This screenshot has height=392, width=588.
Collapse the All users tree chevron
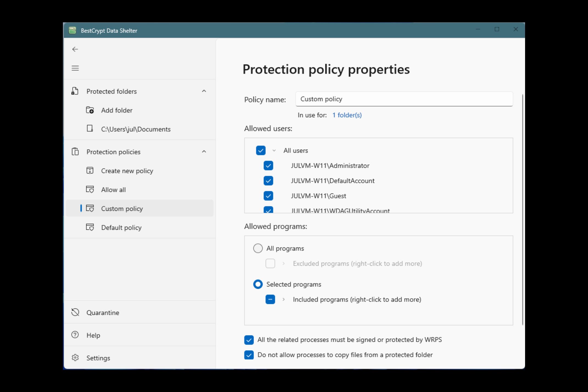pyautogui.click(x=274, y=150)
